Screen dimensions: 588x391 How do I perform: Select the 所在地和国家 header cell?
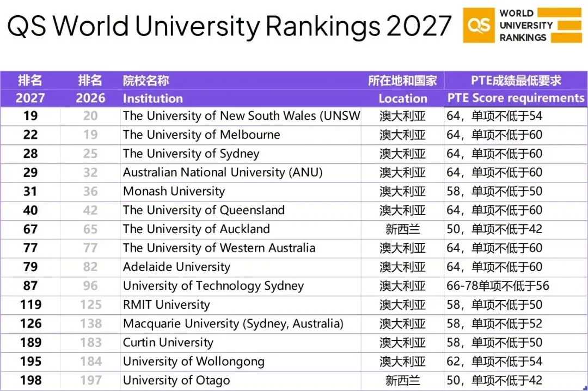pos(402,80)
